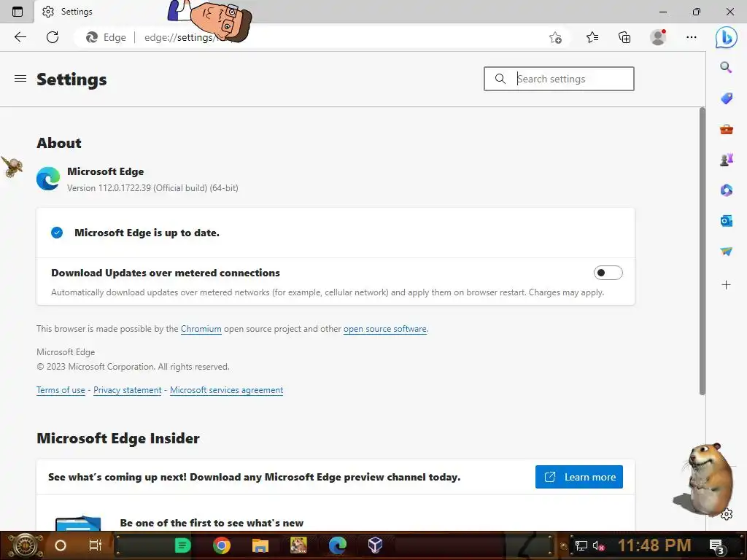This screenshot has height=560, width=747.
Task: Open the sidebar Microsoft 365 icon
Action: 726,190
